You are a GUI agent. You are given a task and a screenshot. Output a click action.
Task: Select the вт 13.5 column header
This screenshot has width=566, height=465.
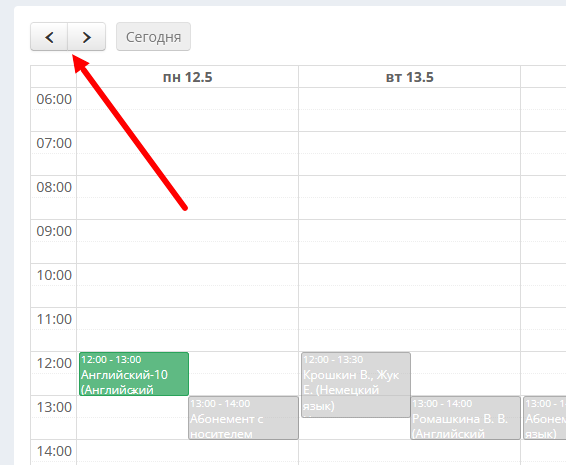[x=409, y=77]
